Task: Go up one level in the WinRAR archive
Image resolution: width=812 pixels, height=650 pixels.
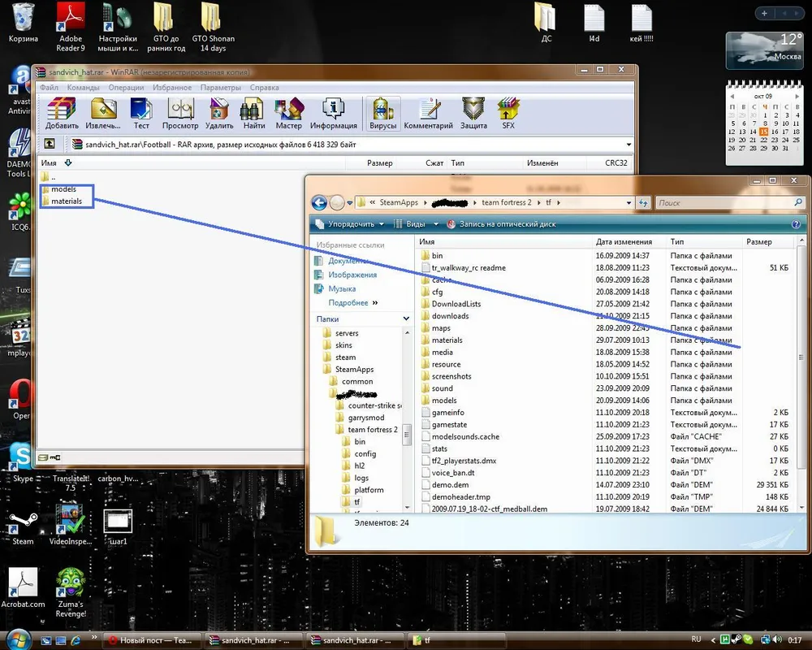Action: point(50,144)
